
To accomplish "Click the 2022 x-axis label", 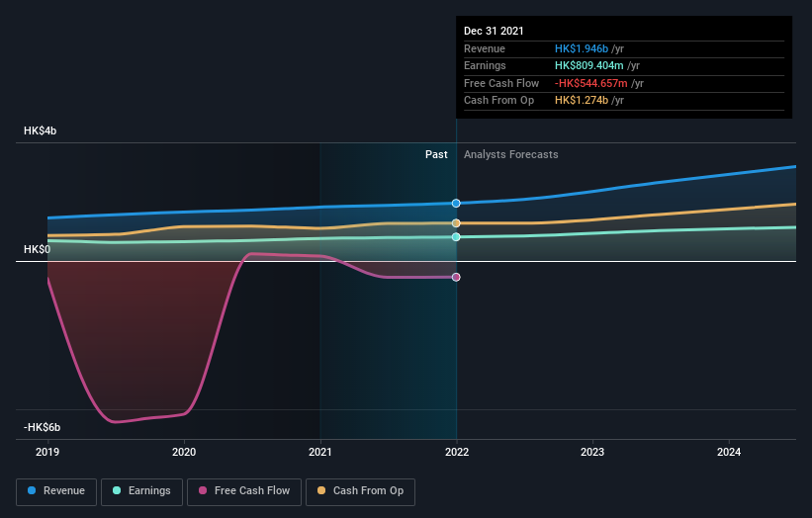I will click(457, 452).
